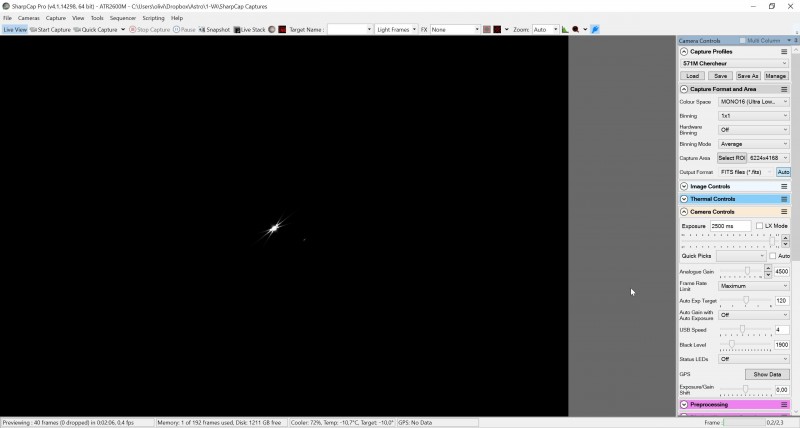Click the disabled Stop Capture button
This screenshot has width=800, height=428.
pos(149,30)
